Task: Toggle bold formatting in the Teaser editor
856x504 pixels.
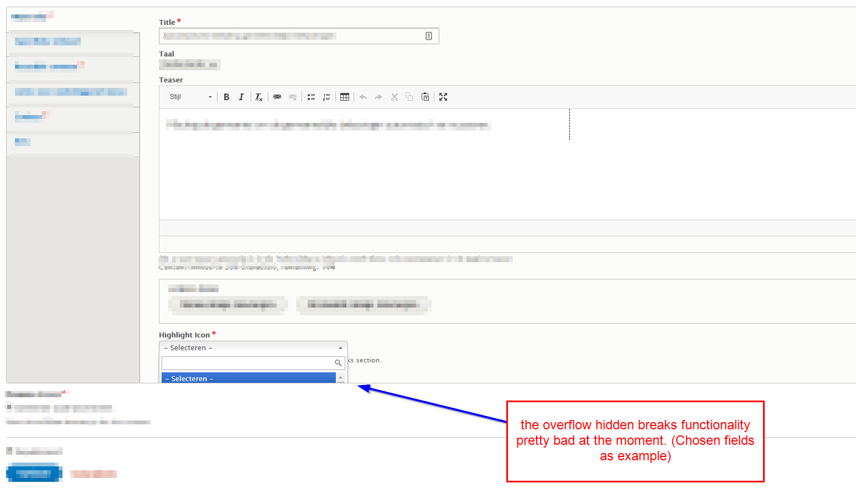Action: pos(226,97)
